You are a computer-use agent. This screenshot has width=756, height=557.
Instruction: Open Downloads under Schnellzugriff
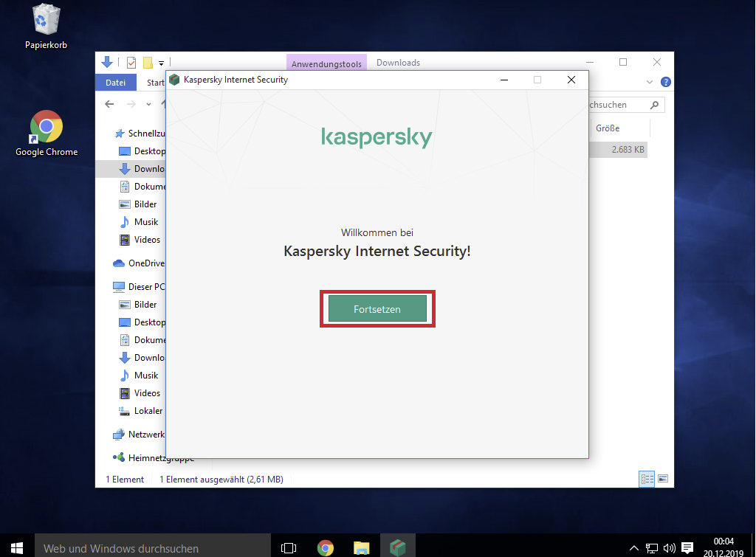click(142, 169)
